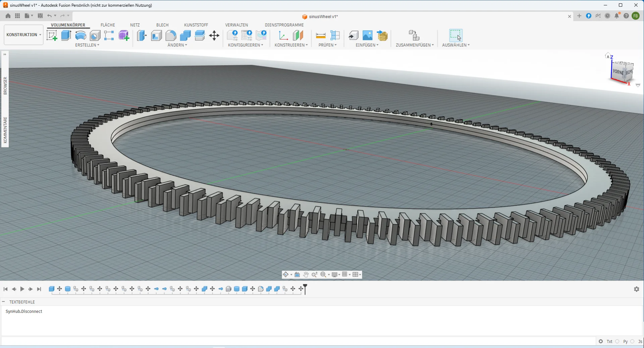Click the text commands input field

(x=299, y=341)
